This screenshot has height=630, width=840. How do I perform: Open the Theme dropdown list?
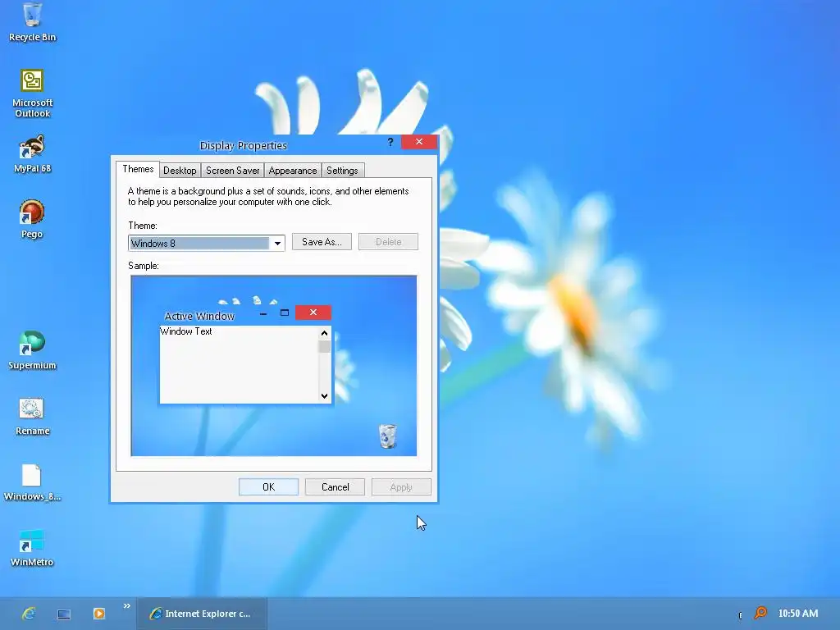point(277,243)
